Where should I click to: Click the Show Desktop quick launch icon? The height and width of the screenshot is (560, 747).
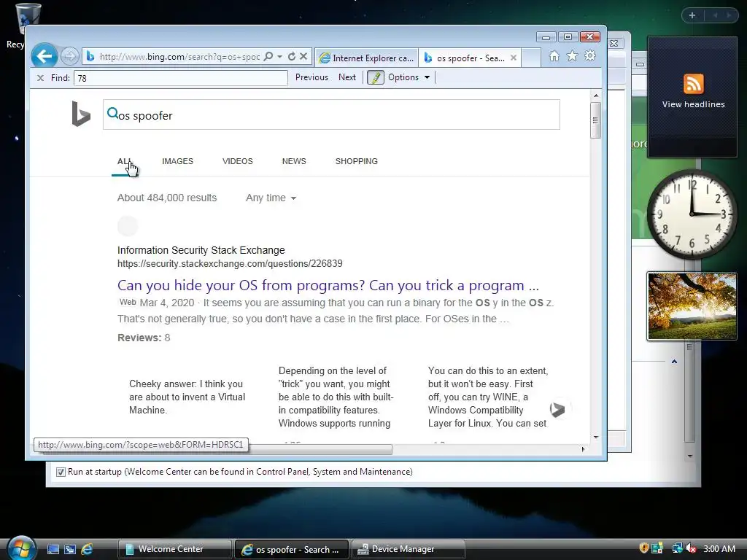point(53,550)
